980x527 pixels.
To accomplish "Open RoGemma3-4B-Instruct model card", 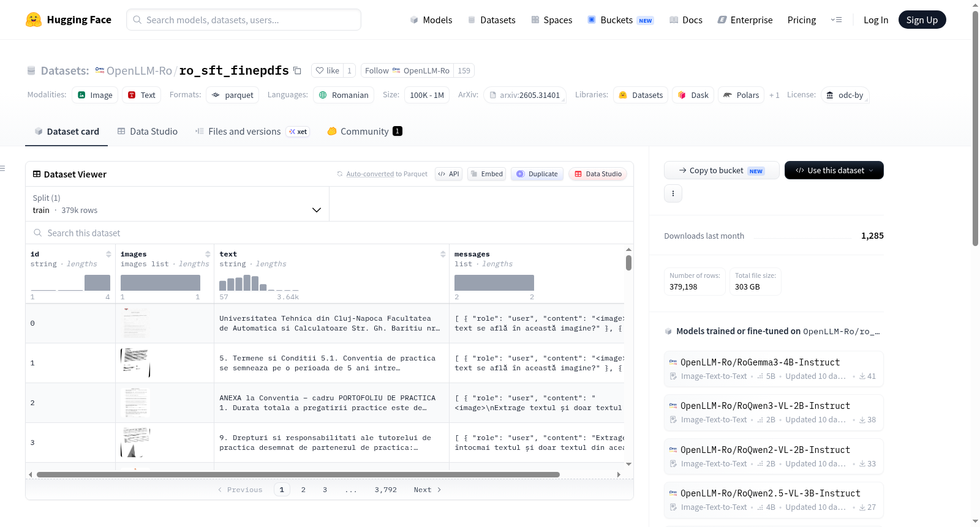I will (774, 368).
